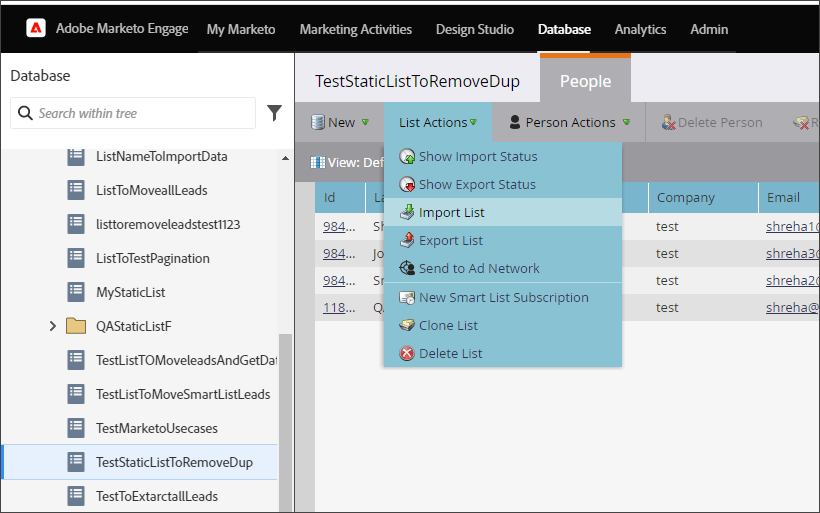Switch to the TestStaticListToRemoveDup tab

tap(417, 81)
